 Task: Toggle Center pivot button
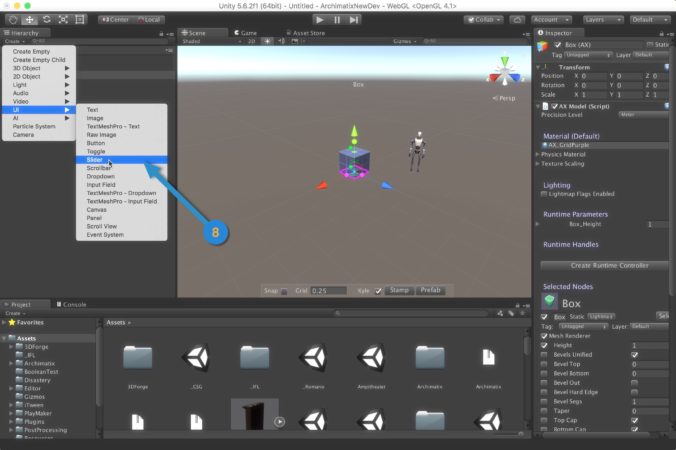tap(116, 20)
